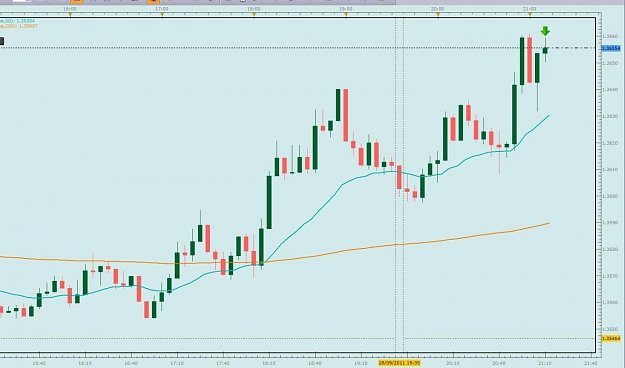Image resolution: width=625 pixels, height=368 pixels.
Task: Click the crosshair date label 28/09/2011 19:35
Action: click(x=399, y=363)
